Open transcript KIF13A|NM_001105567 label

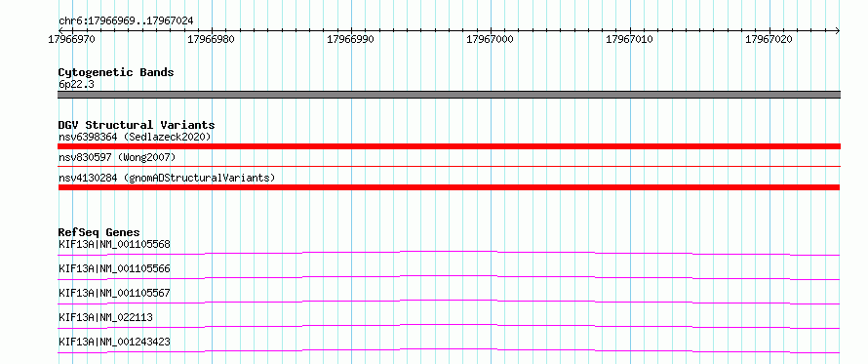[x=114, y=293]
